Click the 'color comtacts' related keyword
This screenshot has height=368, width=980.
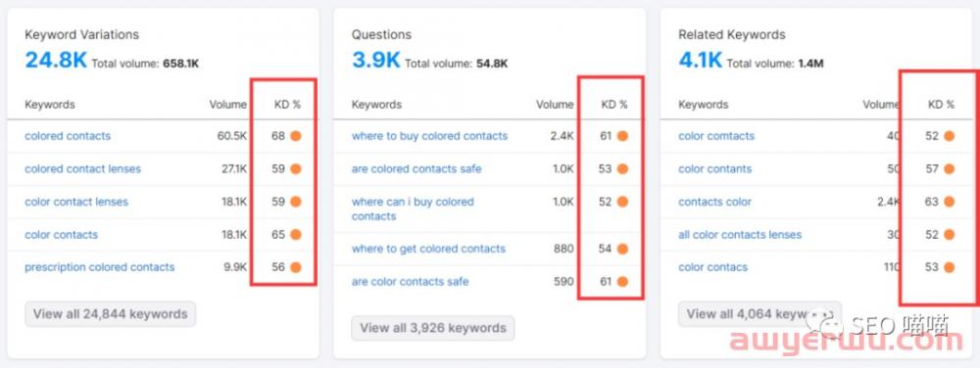tap(716, 136)
